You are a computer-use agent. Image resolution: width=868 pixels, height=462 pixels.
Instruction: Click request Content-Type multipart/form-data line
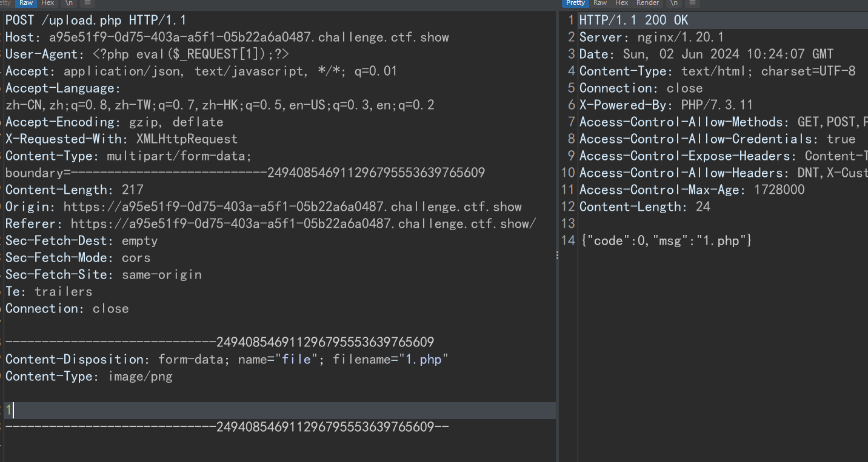(x=129, y=156)
